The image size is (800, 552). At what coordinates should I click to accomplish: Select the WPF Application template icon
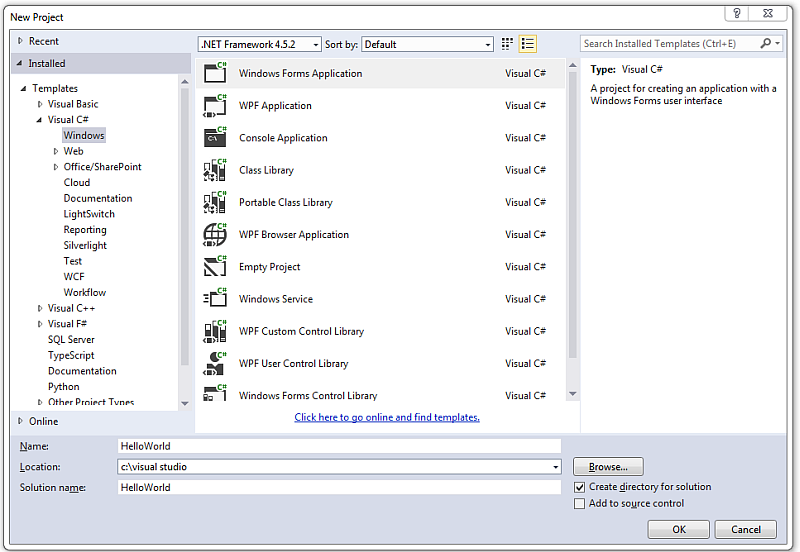(x=215, y=106)
